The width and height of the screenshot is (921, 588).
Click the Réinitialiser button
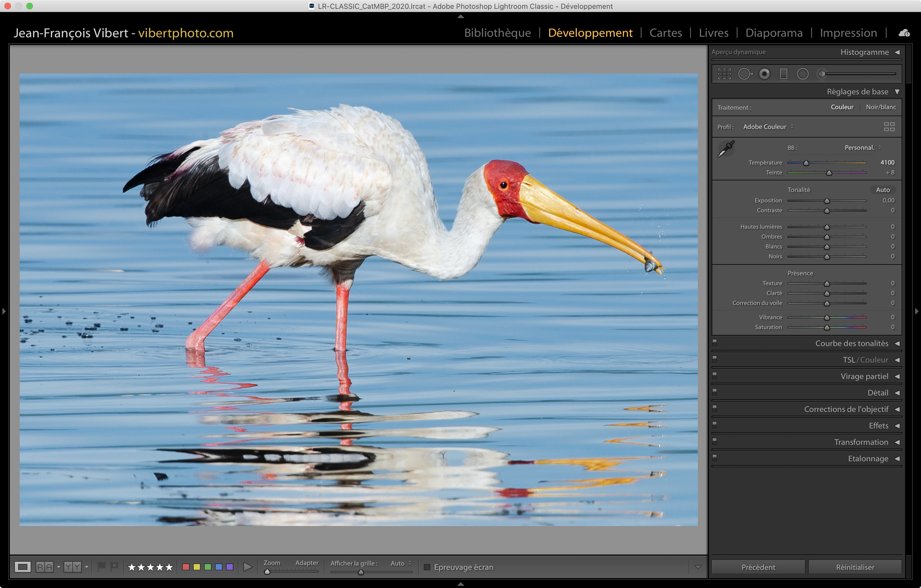click(855, 567)
